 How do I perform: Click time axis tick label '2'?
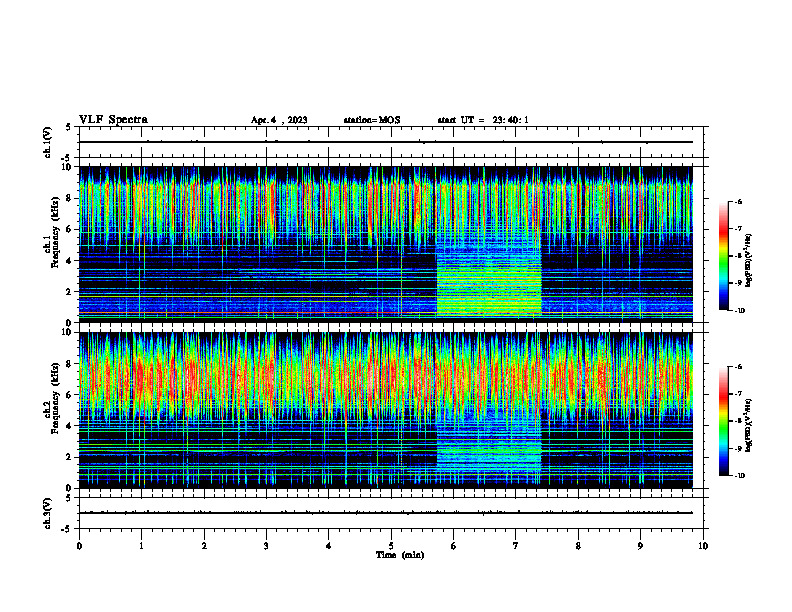click(204, 546)
